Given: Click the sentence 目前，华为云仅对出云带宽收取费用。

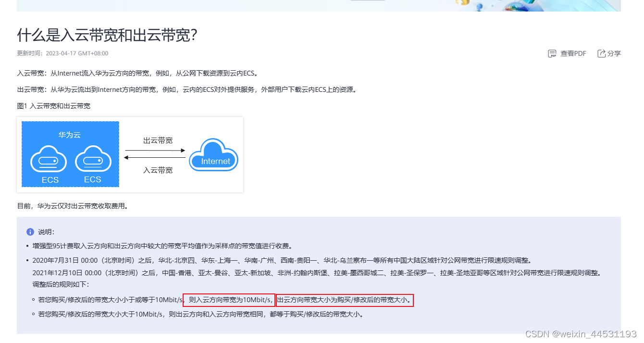Looking at the screenshot, I should [x=73, y=206].
